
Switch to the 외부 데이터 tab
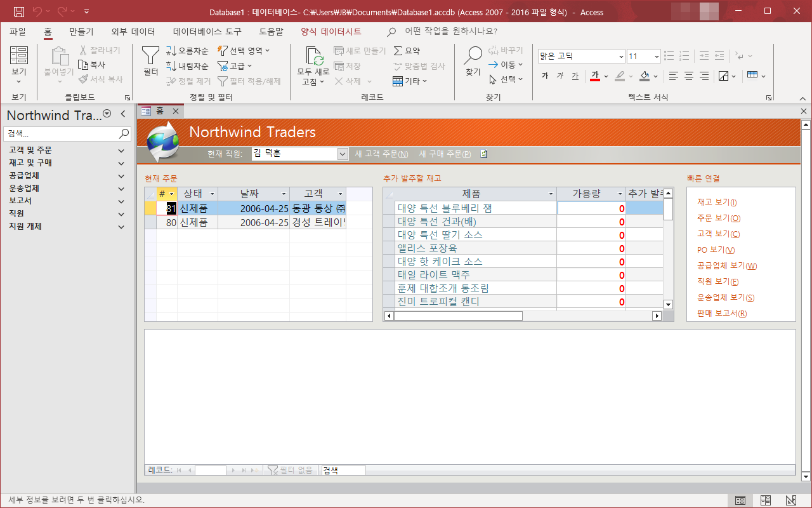click(133, 31)
